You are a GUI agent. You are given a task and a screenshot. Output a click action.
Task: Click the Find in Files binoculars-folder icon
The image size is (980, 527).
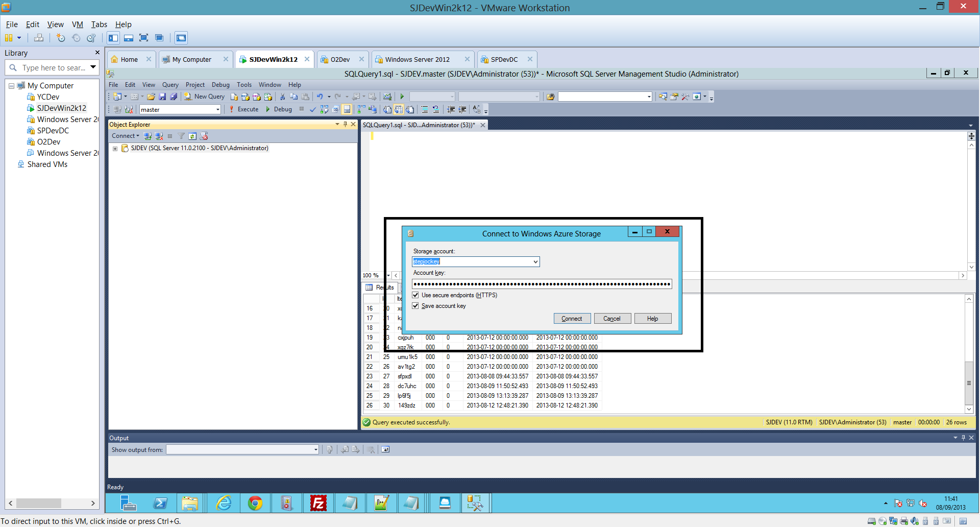pyautogui.click(x=550, y=97)
